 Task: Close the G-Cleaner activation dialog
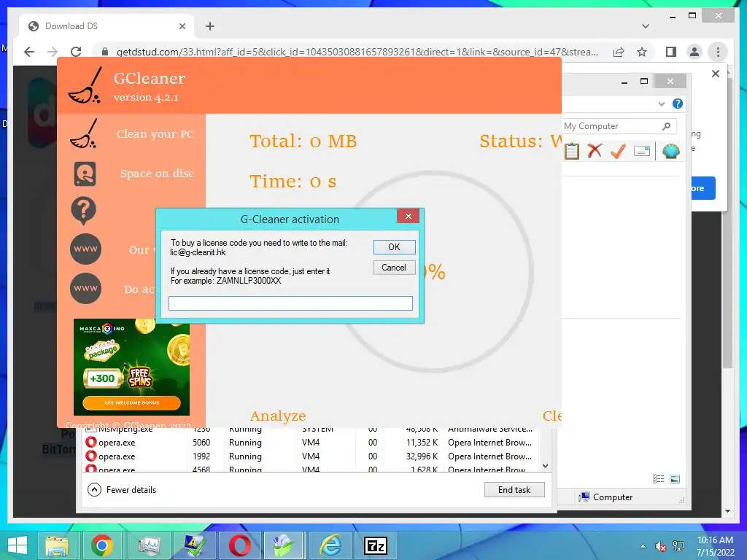[x=408, y=216]
